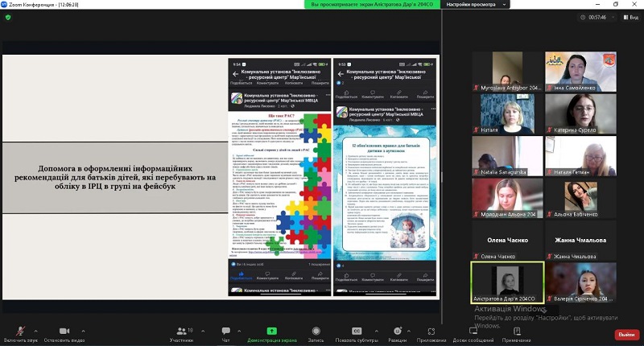Toggle Показать субтитры captions
Viewport: 644px width, 346px height.
coord(357,331)
